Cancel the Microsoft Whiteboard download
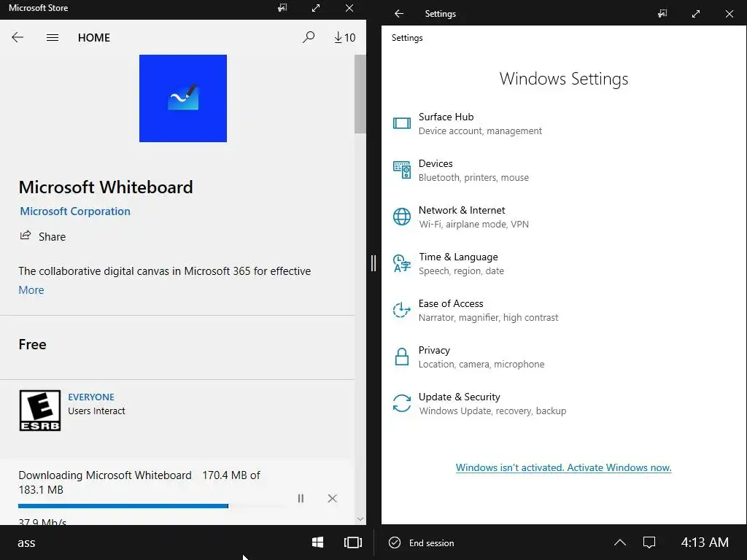This screenshot has width=747, height=560. (333, 498)
